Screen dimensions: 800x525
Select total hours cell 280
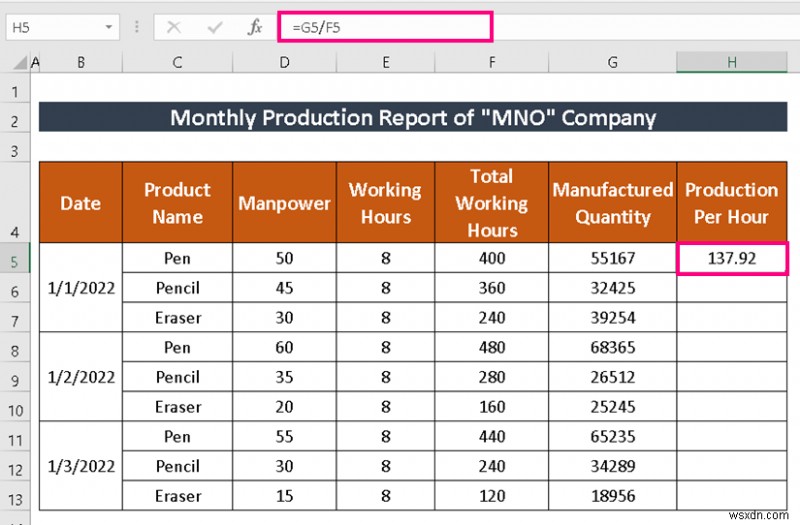[x=492, y=377]
